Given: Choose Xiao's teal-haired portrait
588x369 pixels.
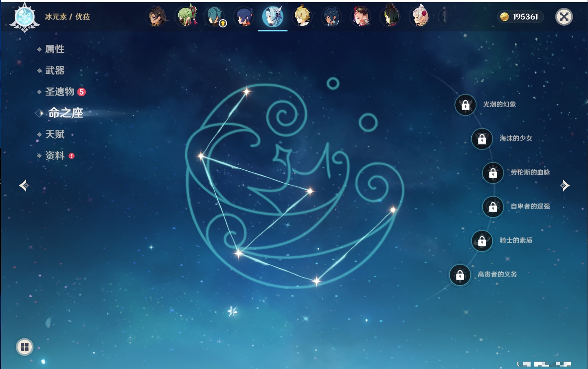Looking at the screenshot, I should (215, 17).
